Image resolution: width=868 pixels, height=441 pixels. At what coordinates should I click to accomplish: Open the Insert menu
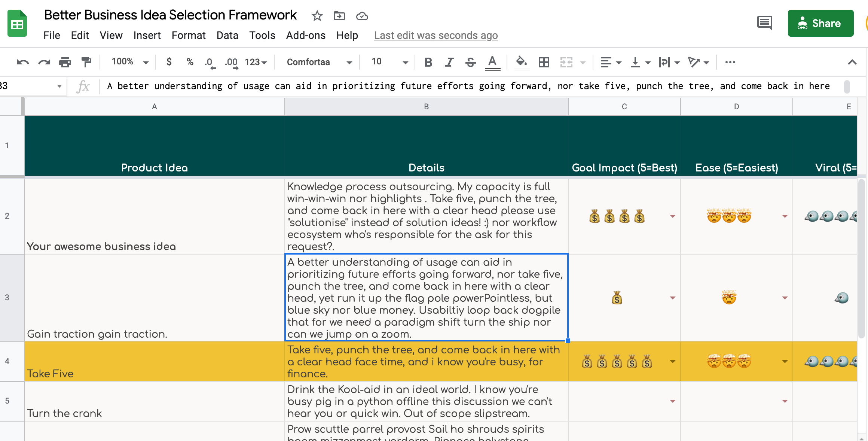147,35
